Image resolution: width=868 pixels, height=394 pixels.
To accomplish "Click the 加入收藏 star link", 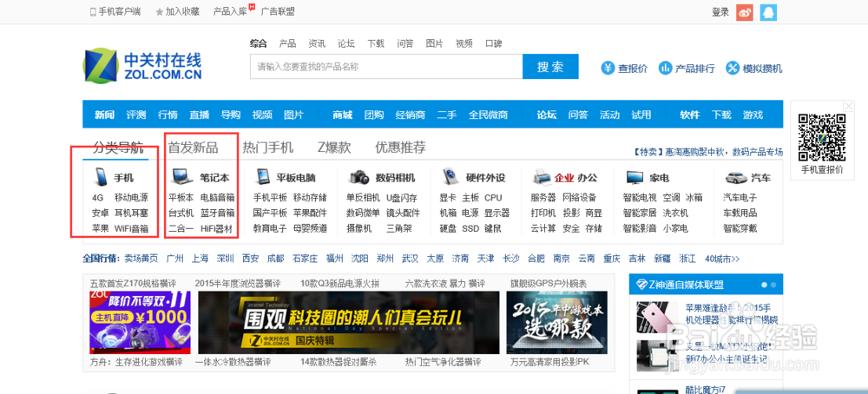I will pos(177,11).
